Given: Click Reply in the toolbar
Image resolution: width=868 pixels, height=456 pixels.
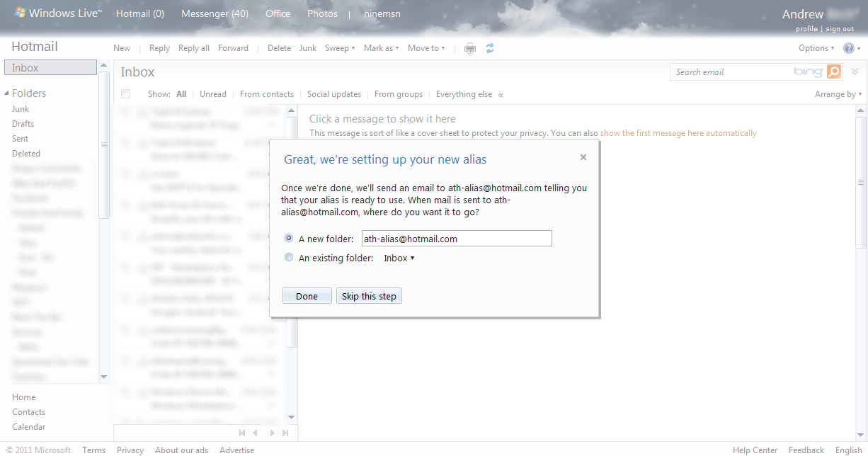Looking at the screenshot, I should [159, 48].
